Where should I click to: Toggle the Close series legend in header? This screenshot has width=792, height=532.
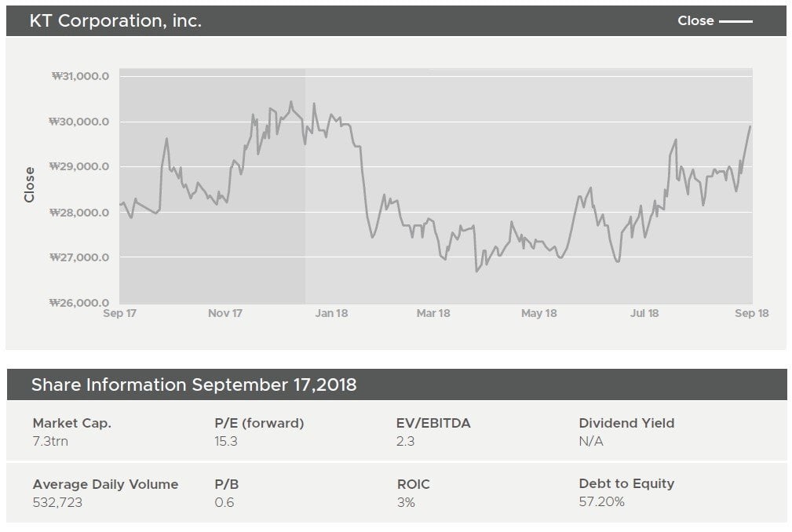coord(714,21)
